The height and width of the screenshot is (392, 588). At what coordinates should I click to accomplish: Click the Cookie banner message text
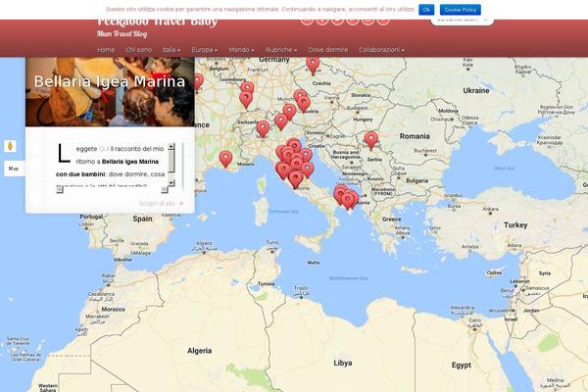[260, 10]
